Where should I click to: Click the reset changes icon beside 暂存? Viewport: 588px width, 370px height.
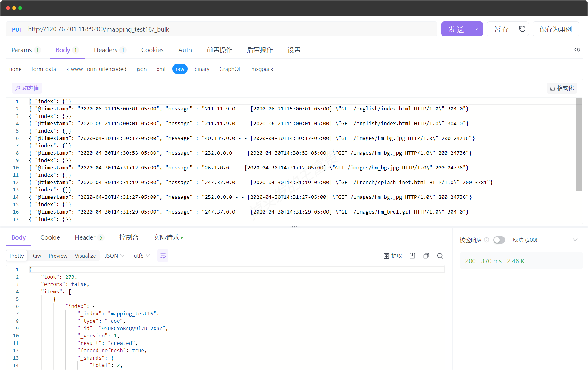click(x=522, y=29)
